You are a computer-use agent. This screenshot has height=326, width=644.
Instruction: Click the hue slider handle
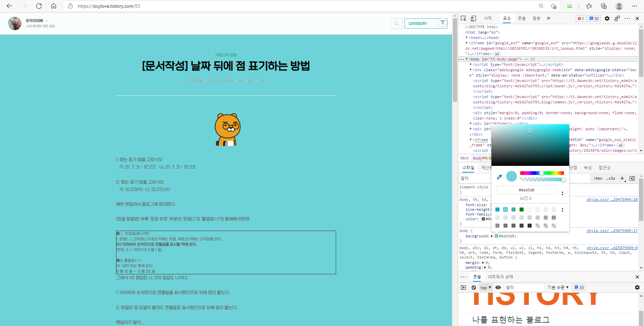pos(541,173)
